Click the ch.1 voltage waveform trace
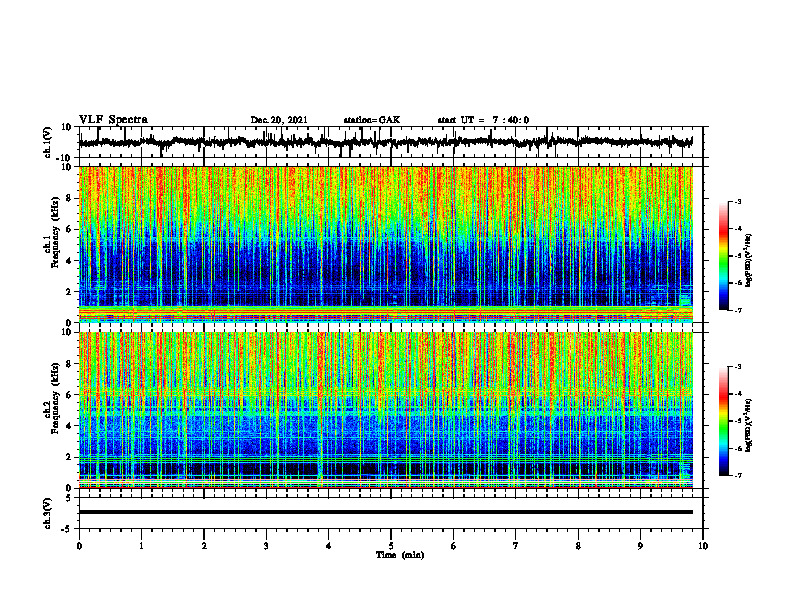This screenshot has height=612, width=792. click(385, 142)
